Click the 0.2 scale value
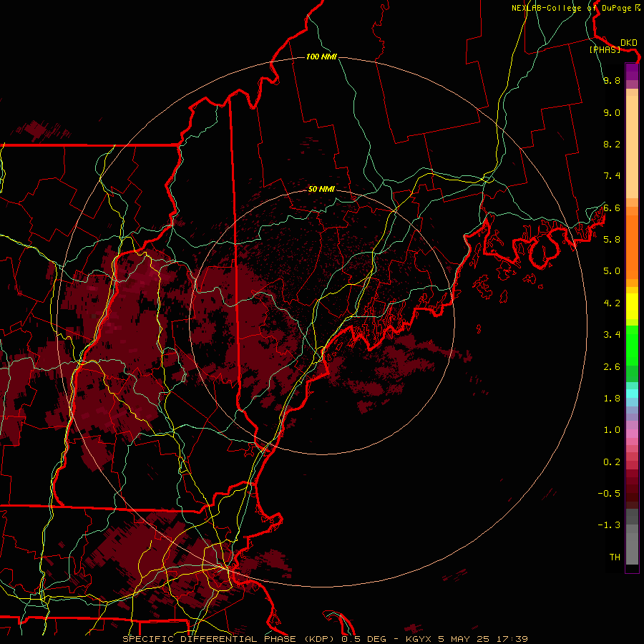Screen dimensions: 644x644 pos(612,462)
